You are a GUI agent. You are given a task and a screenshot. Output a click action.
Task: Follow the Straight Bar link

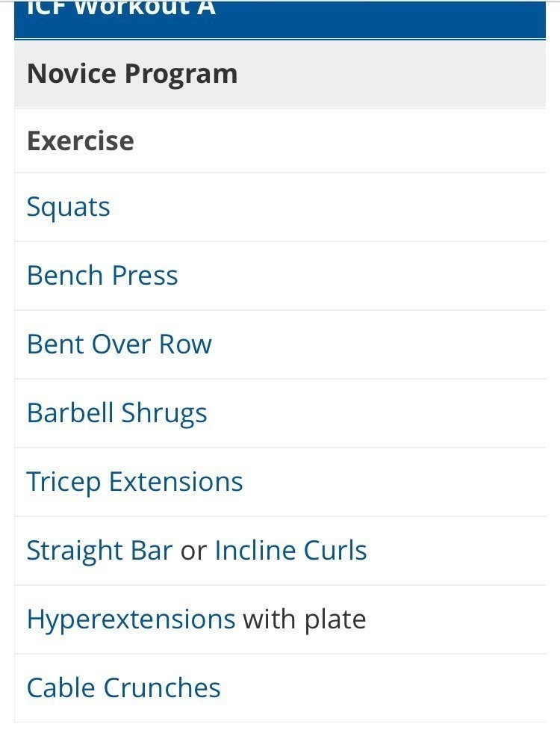tap(99, 551)
